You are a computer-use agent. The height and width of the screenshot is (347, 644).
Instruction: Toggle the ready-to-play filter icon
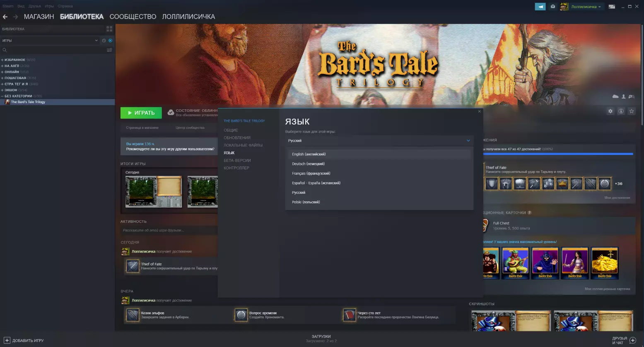click(110, 41)
